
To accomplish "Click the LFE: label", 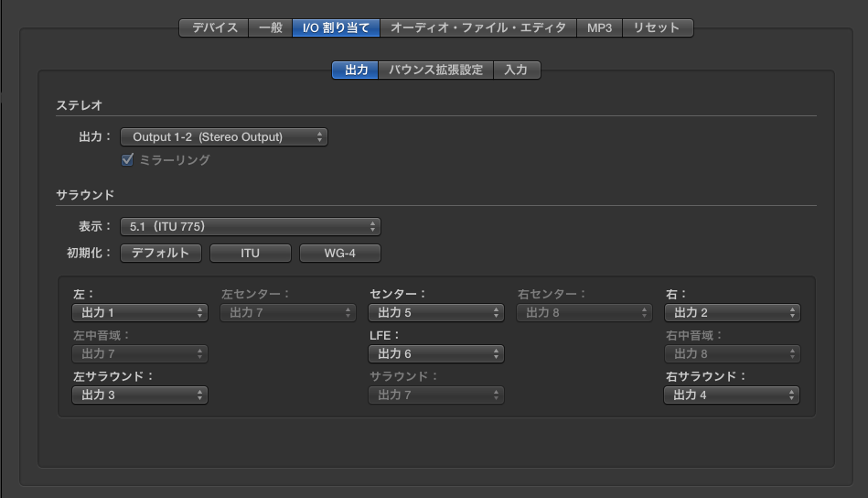I will 384,335.
